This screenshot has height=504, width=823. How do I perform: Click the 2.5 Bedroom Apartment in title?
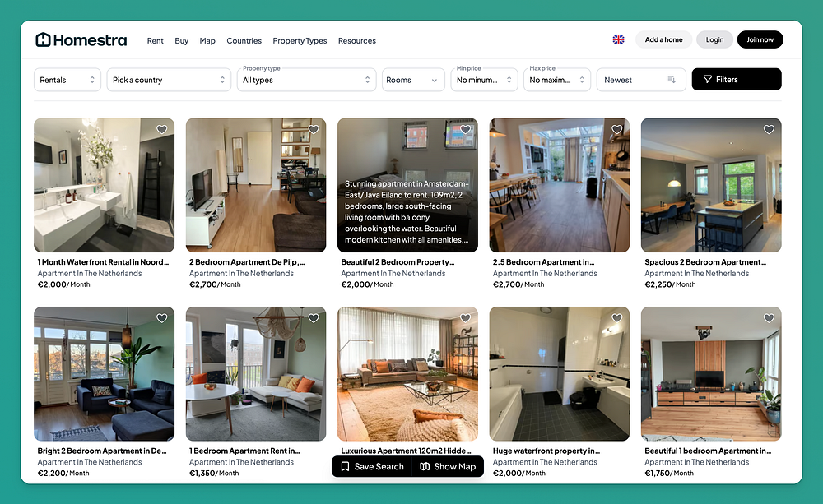pyautogui.click(x=543, y=262)
